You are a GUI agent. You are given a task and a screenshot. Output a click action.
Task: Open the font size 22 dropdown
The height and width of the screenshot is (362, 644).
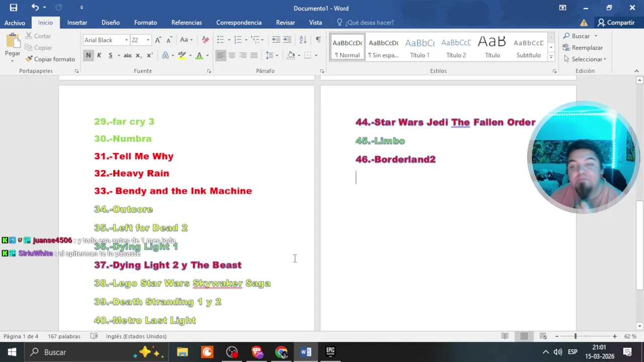[148, 40]
